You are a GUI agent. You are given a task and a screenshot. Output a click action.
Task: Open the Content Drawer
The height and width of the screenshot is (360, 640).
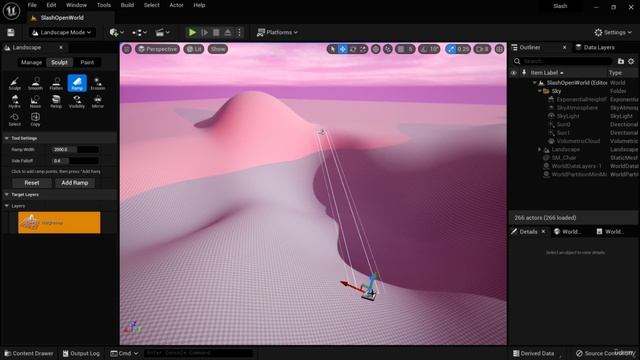click(29, 353)
